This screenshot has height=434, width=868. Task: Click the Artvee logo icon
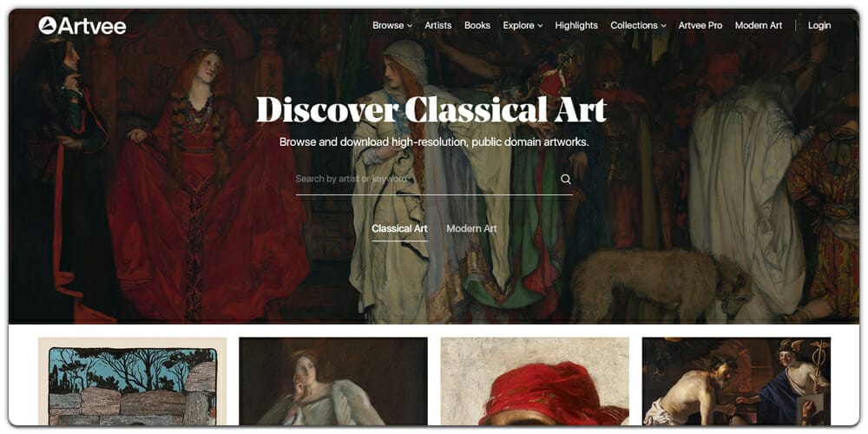(47, 25)
